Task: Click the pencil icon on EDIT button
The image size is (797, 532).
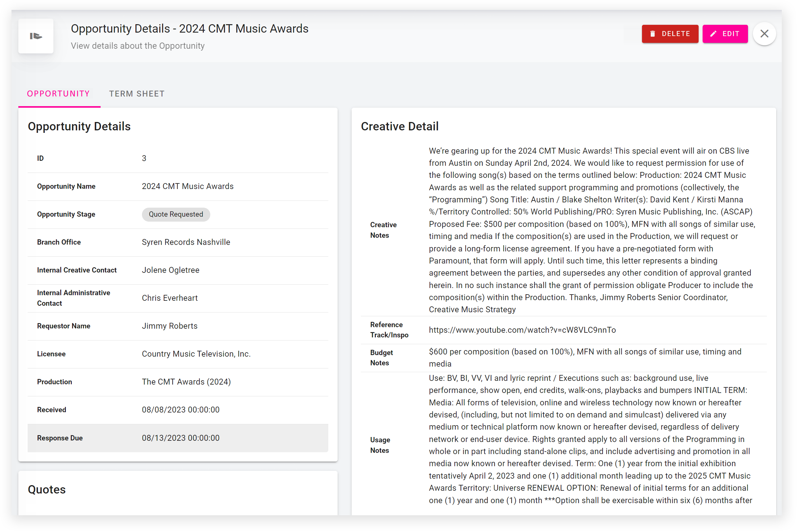Action: coord(713,34)
